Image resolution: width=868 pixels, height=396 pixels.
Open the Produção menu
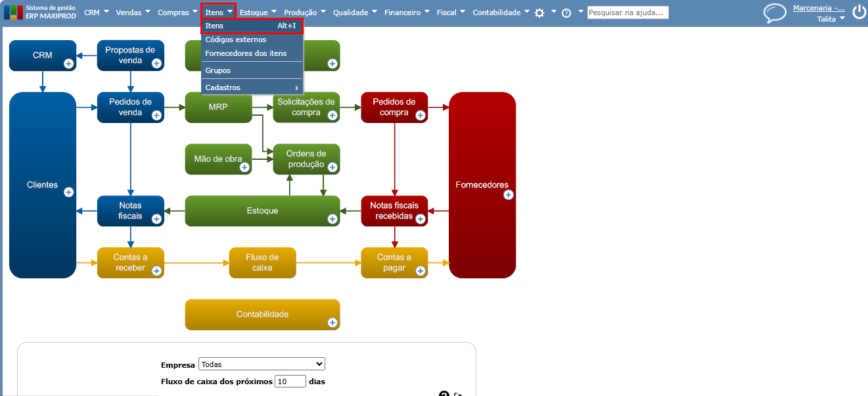click(x=306, y=12)
